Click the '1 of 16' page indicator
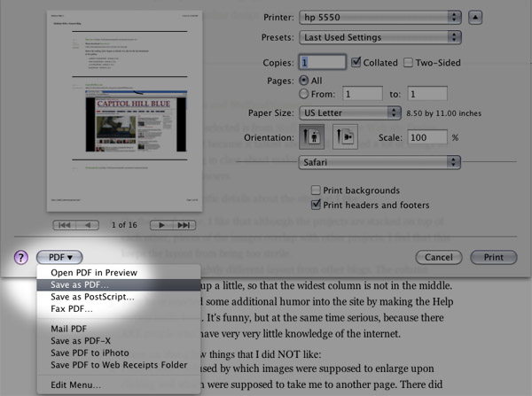This screenshot has width=532, height=396. click(x=124, y=225)
